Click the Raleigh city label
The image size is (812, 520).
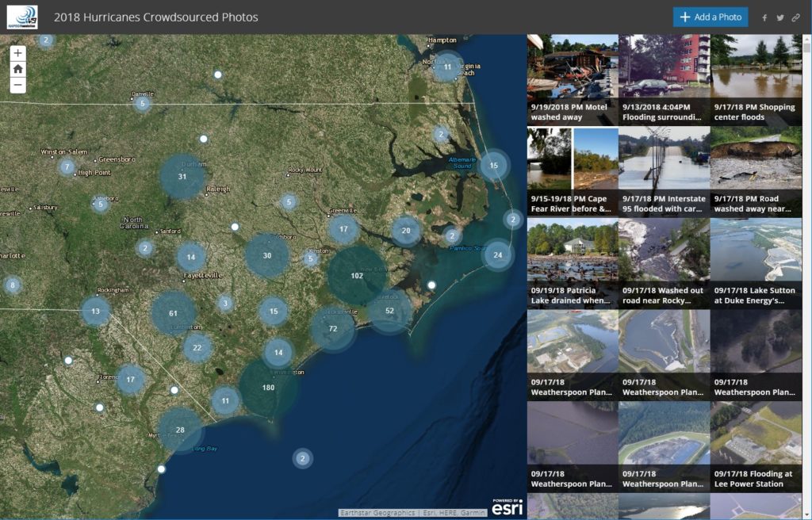pos(218,189)
